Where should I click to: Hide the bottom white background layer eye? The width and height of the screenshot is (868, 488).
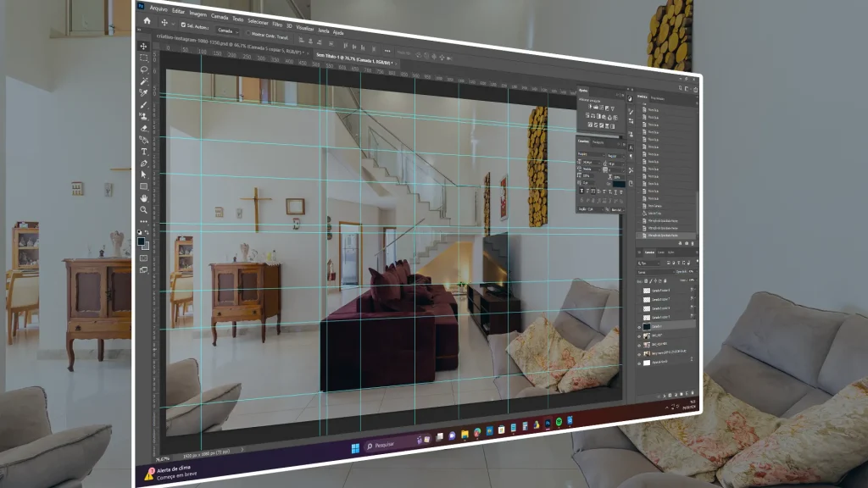coord(639,363)
